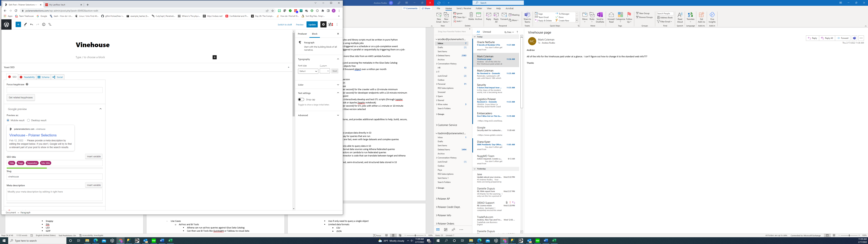Click the Slug field containing vinehouse
The width and height of the screenshot is (868, 244).
(x=55, y=177)
